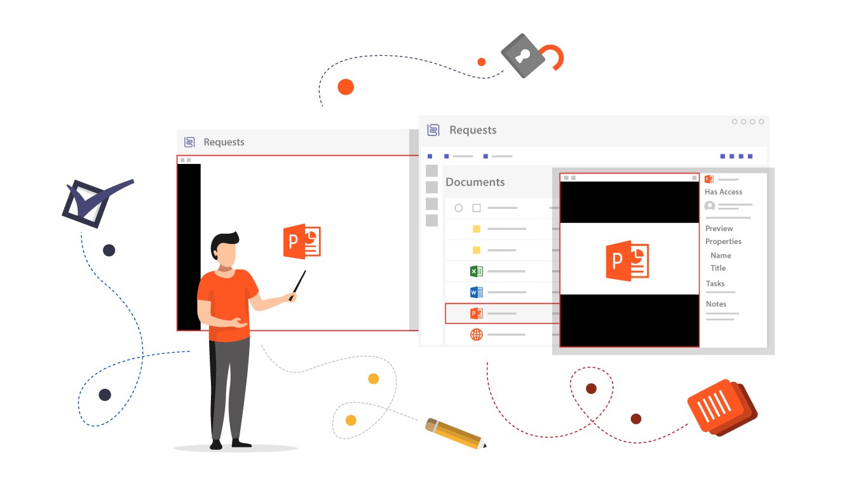868x488 pixels.
Task: Click the Documents heading
Action: pos(475,182)
